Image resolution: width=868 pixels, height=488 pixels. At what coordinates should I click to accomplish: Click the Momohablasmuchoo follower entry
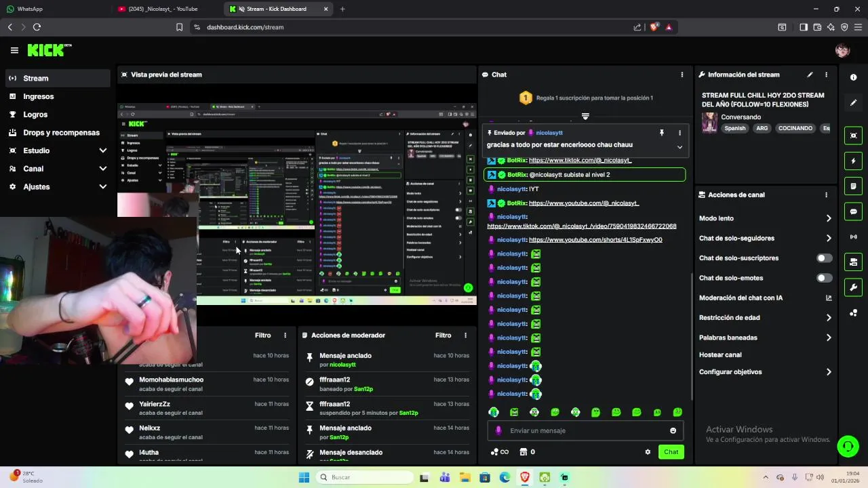coord(208,384)
